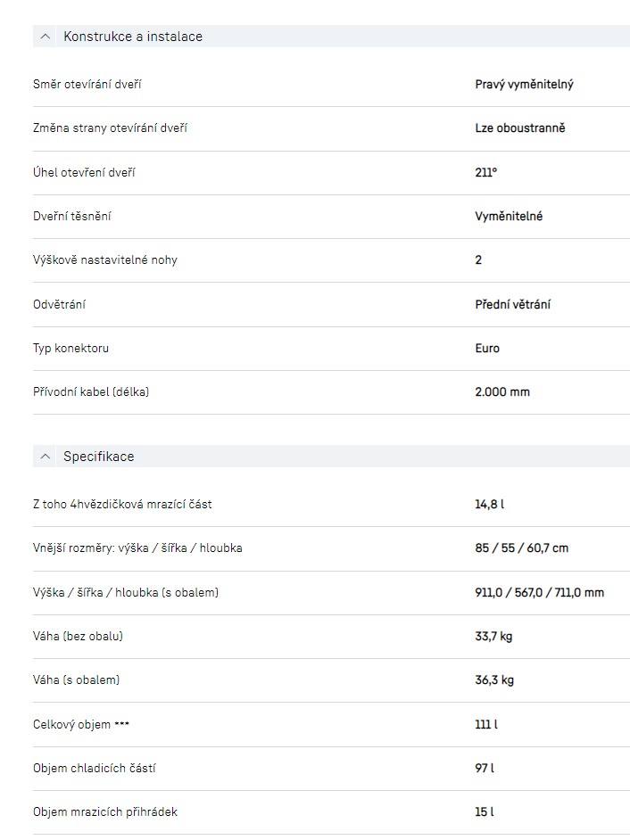Viewport: 630px width, 840px height.
Task: Click the 36,3 kg weight value
Action: [x=494, y=679]
